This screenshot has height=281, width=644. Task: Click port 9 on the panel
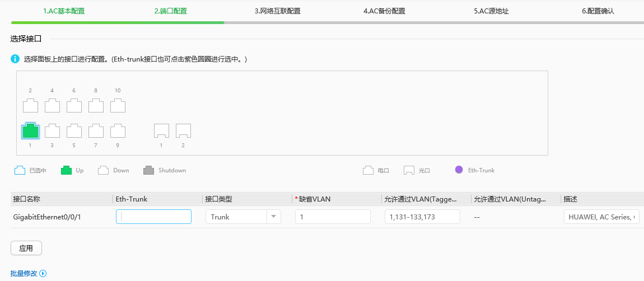tap(118, 131)
